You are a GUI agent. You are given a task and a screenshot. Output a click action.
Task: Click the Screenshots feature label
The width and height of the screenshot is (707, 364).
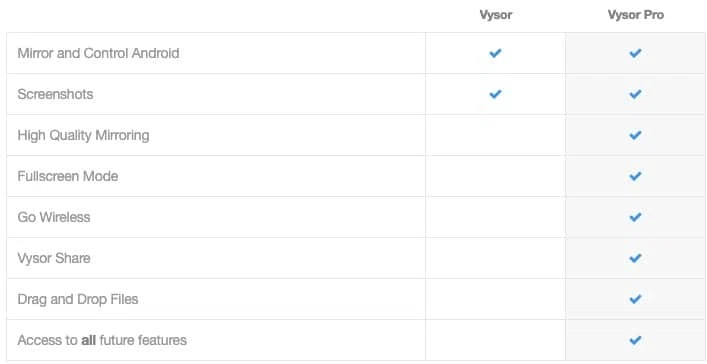[55, 94]
